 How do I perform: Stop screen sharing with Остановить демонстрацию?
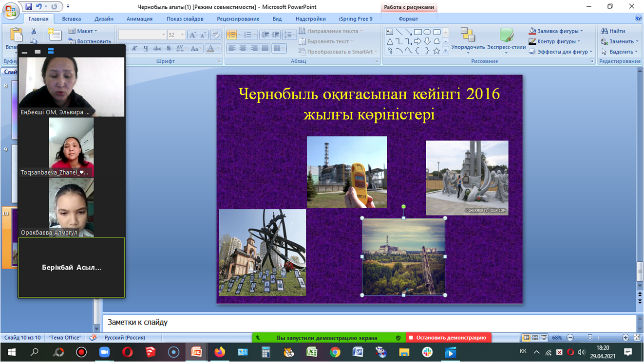448,338
